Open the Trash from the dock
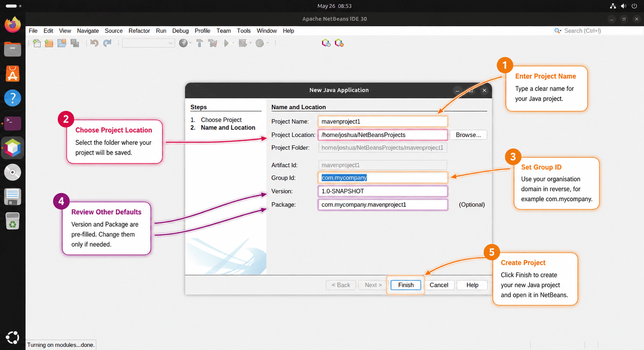644x350 pixels. click(x=13, y=221)
